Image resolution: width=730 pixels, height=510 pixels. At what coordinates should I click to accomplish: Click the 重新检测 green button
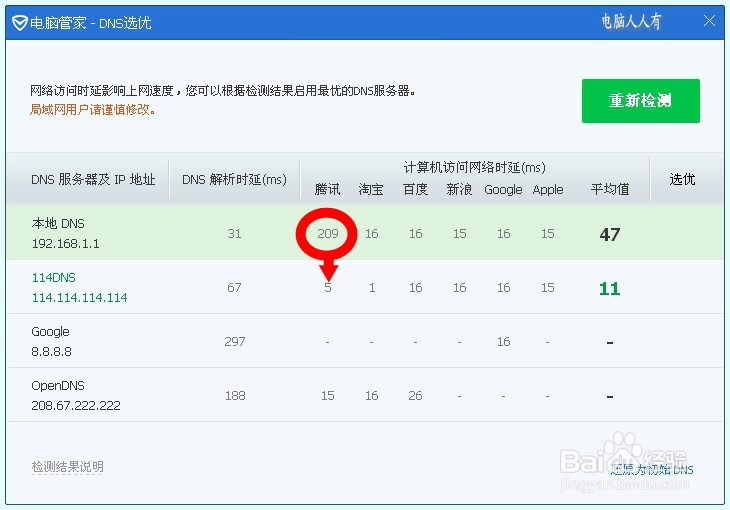click(x=641, y=101)
